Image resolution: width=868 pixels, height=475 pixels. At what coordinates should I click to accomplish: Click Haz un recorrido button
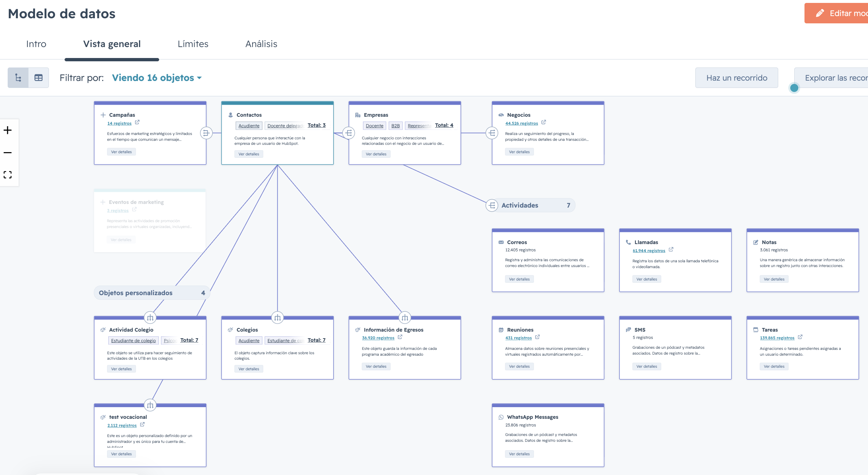(x=737, y=78)
